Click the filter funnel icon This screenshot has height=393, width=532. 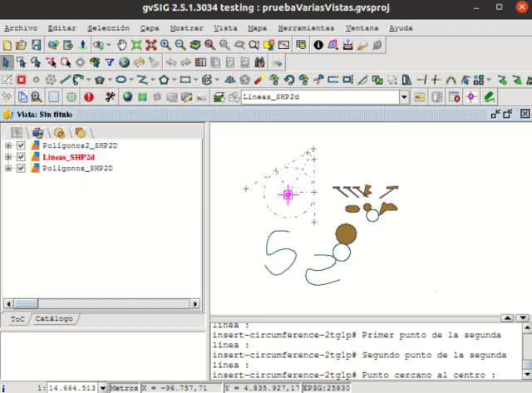point(109,62)
